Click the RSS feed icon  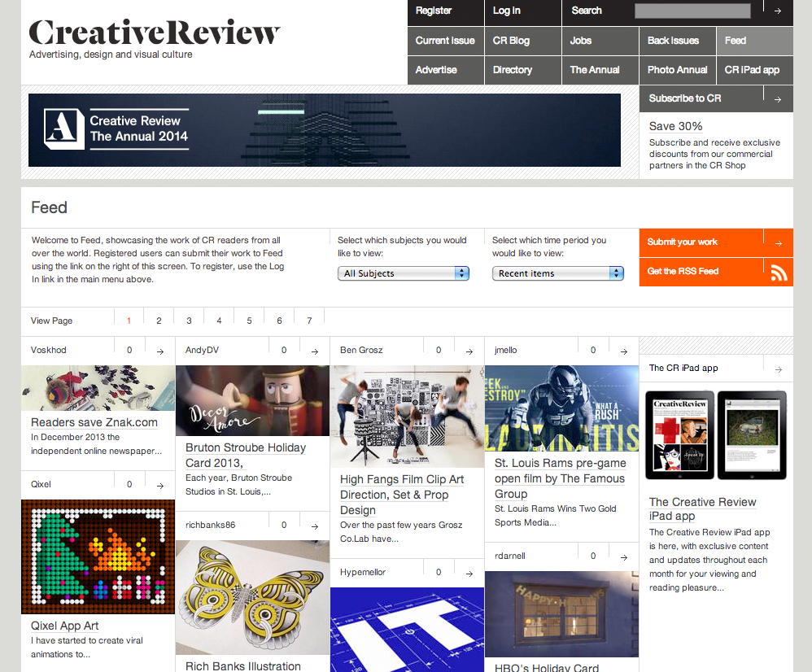coord(779,273)
